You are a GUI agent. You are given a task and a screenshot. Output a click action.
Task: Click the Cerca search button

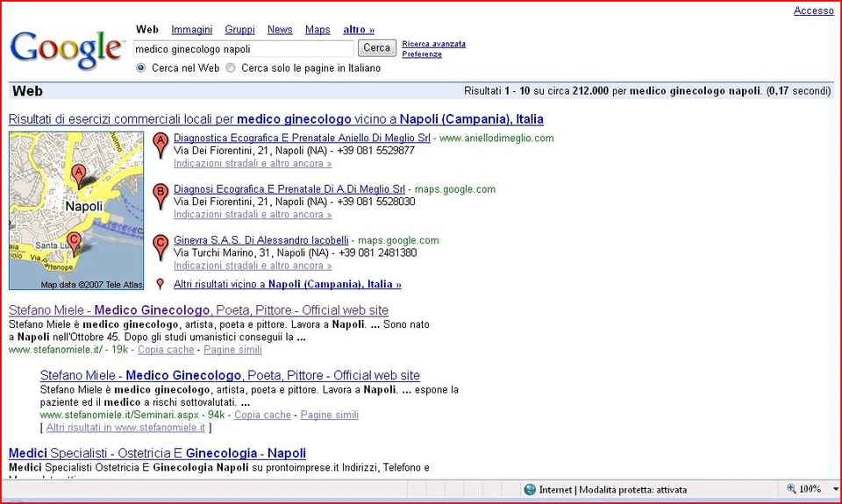point(377,47)
